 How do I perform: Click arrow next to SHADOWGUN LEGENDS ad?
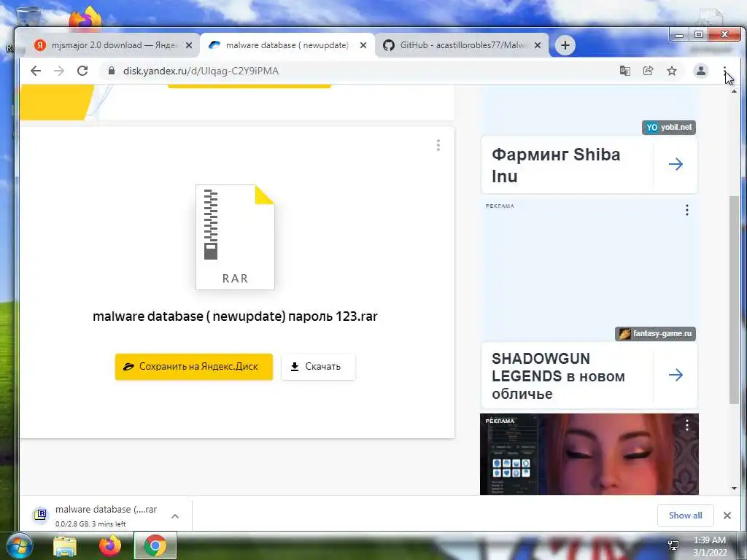click(x=676, y=376)
